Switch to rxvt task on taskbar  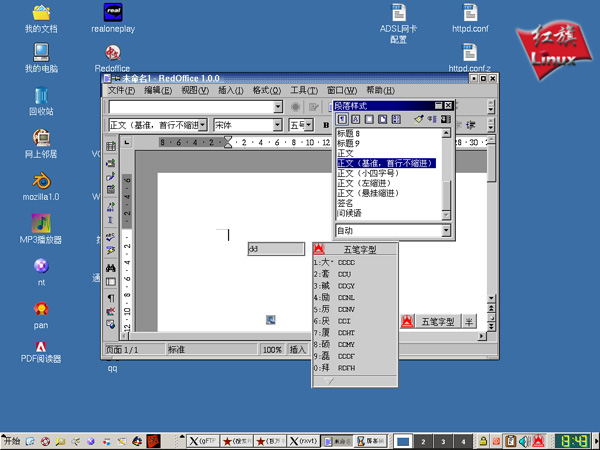303,441
